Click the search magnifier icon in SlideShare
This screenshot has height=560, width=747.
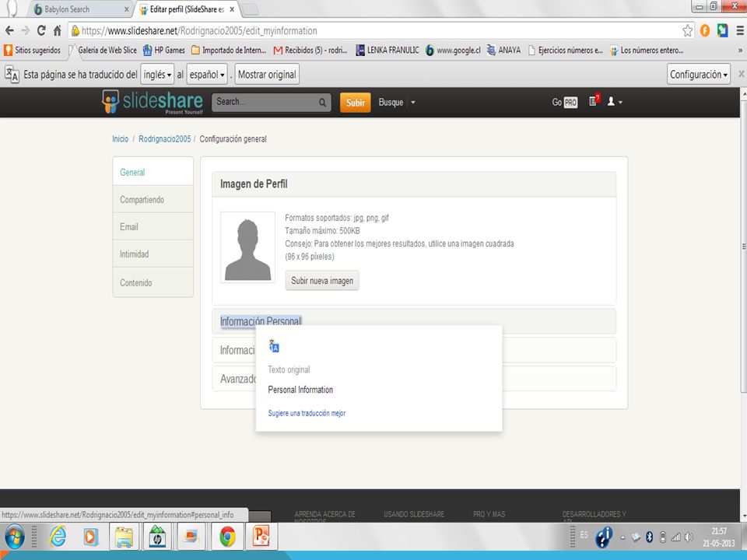[322, 103]
